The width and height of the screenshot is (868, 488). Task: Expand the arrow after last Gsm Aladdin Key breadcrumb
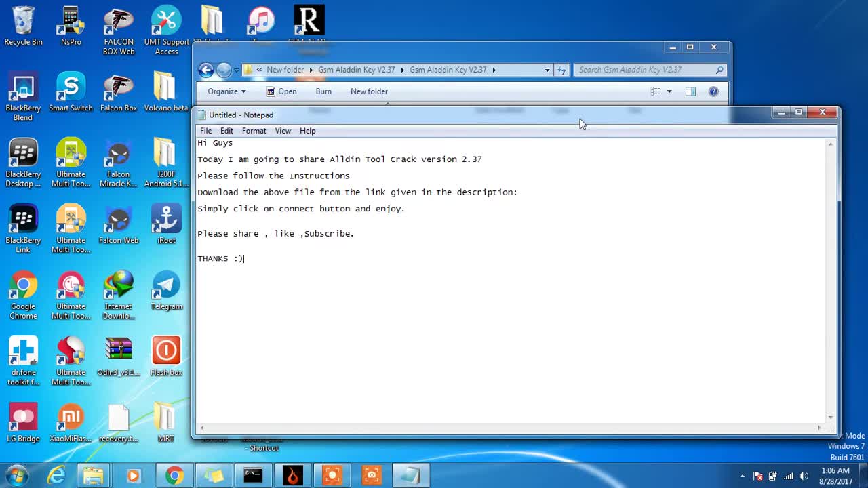pyautogui.click(x=494, y=70)
